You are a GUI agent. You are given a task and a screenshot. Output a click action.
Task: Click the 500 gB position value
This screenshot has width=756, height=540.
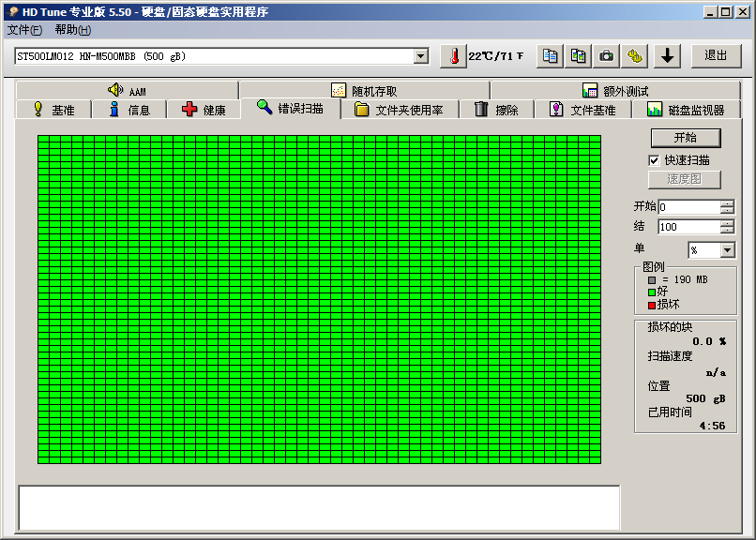click(706, 398)
